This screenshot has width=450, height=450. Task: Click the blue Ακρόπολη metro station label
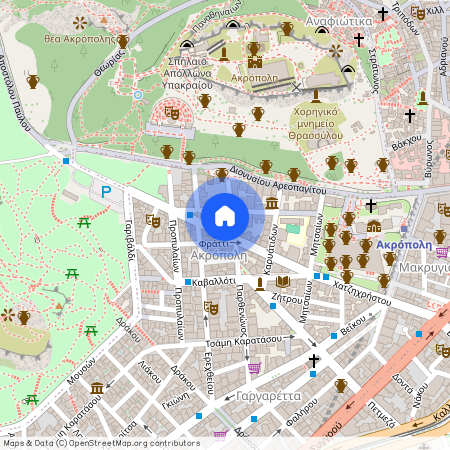(x=404, y=245)
